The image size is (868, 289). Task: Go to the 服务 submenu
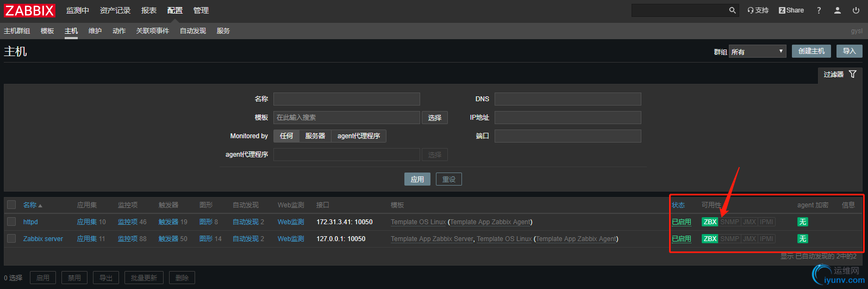tap(223, 31)
